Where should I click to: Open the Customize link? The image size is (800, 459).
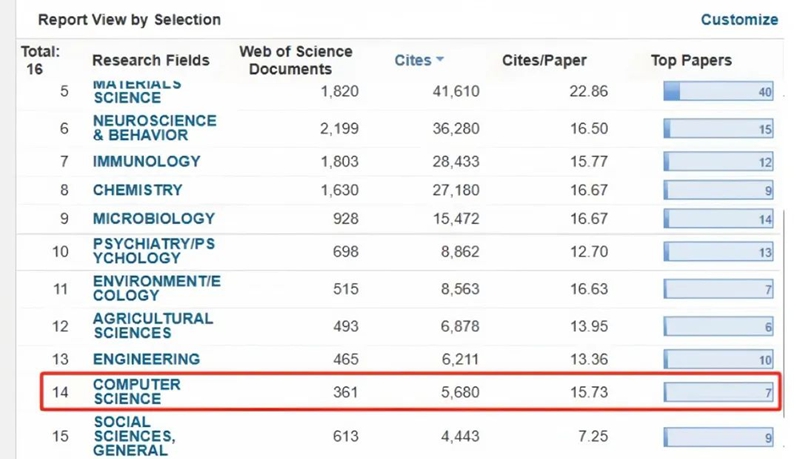(739, 19)
